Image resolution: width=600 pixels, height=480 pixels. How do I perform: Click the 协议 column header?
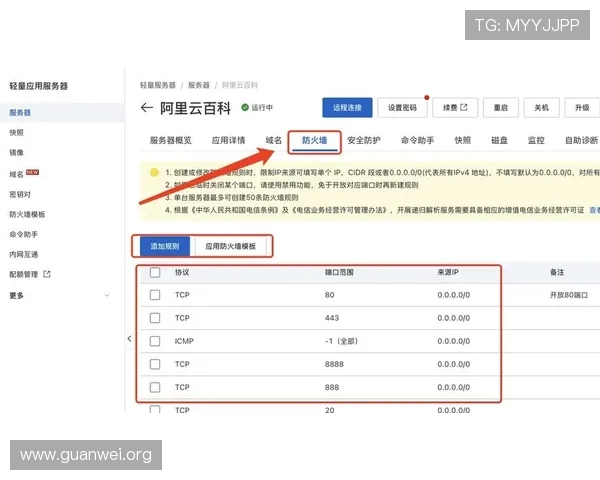[182, 272]
